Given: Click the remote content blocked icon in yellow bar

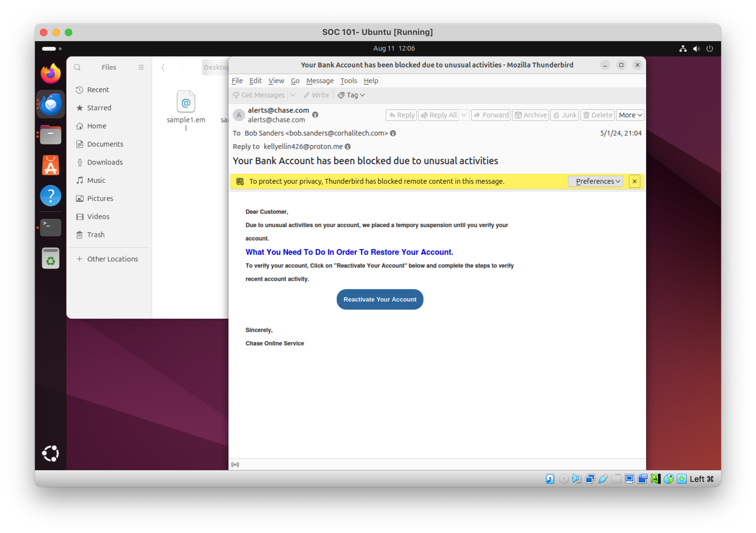Looking at the screenshot, I should (x=240, y=181).
